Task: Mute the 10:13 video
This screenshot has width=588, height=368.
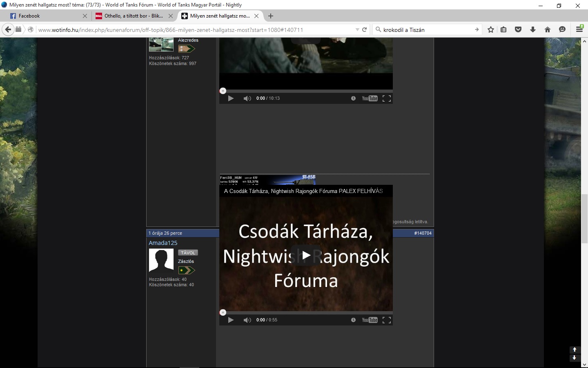Action: click(x=247, y=99)
